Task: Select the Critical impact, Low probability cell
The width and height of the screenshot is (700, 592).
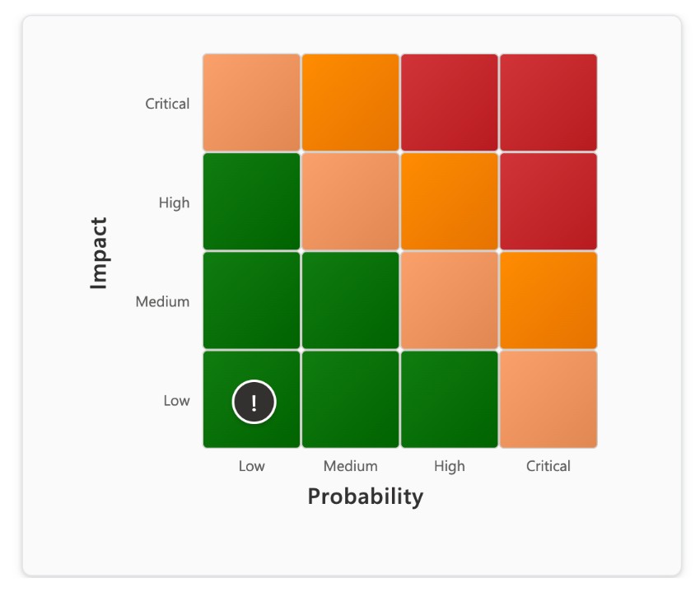Action: pos(252,103)
